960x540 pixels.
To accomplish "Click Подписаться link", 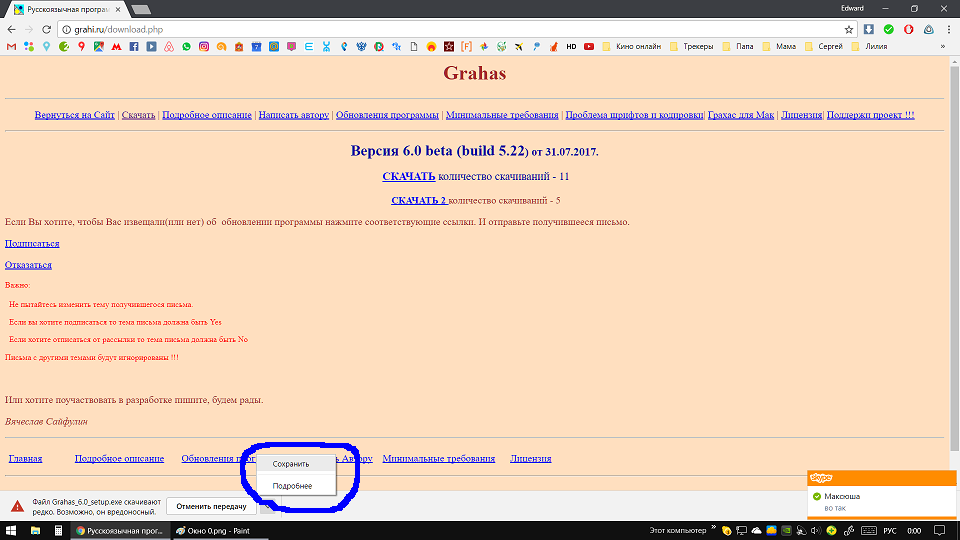I will (32, 243).
